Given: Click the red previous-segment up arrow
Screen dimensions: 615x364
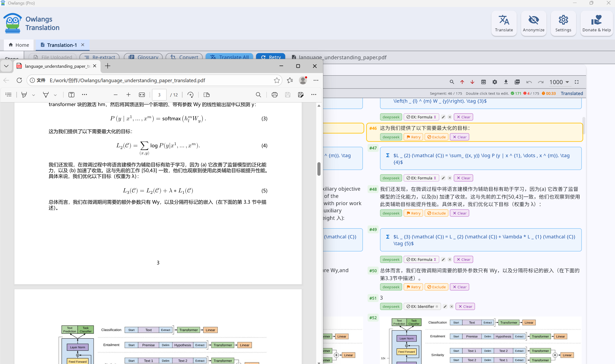Looking at the screenshot, I should point(462,82).
